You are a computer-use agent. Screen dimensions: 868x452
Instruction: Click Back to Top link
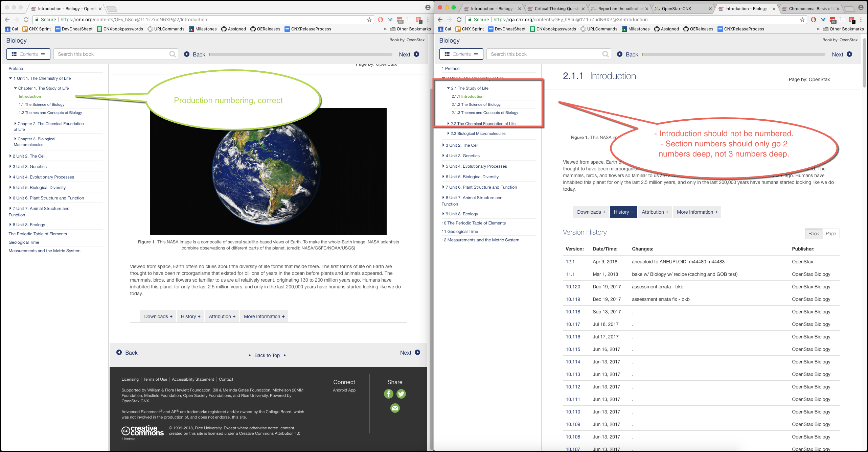point(267,355)
